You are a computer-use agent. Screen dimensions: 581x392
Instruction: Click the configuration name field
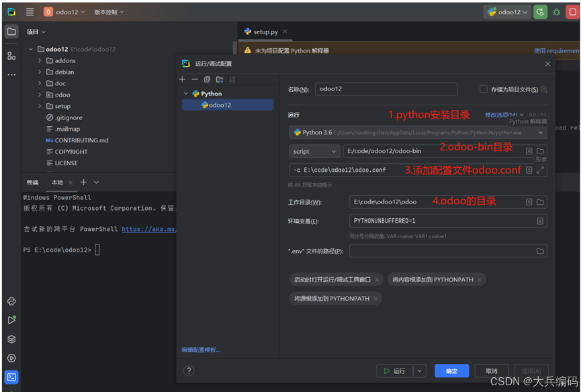point(386,89)
